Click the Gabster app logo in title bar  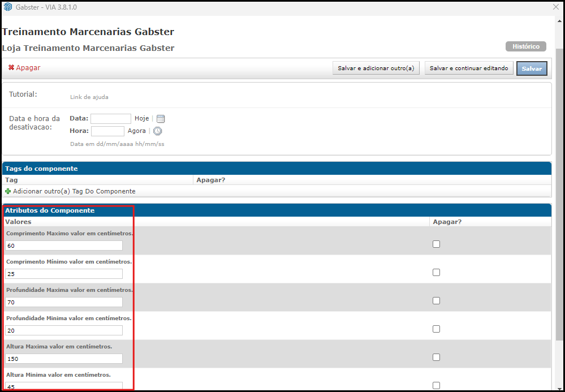click(7, 7)
